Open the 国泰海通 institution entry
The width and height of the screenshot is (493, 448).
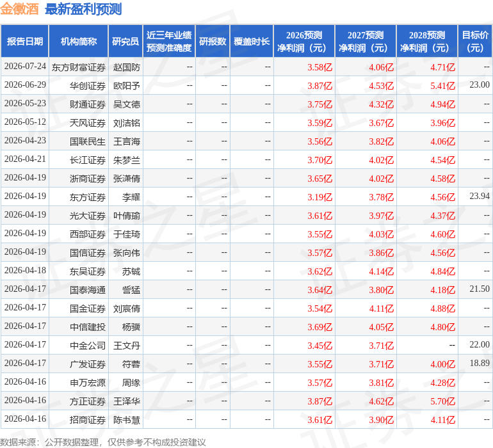click(x=88, y=290)
